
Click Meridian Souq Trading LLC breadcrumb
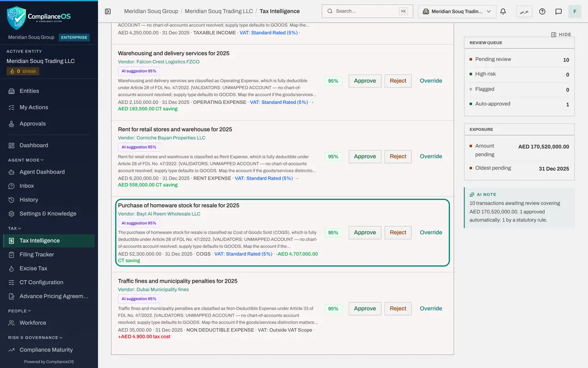(x=219, y=11)
